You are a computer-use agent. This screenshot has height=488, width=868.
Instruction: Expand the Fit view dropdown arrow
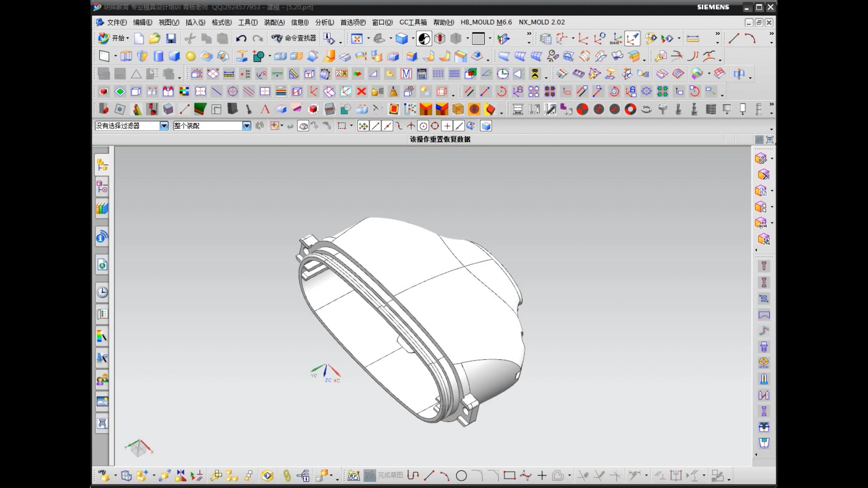[368, 39]
